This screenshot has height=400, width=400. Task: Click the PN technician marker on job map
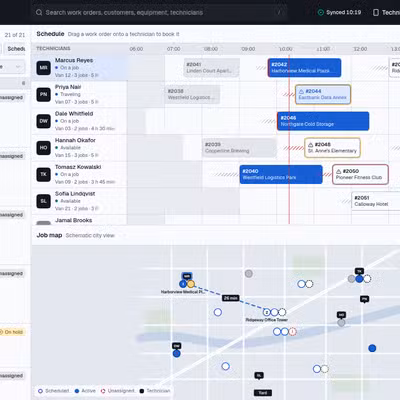(364, 299)
